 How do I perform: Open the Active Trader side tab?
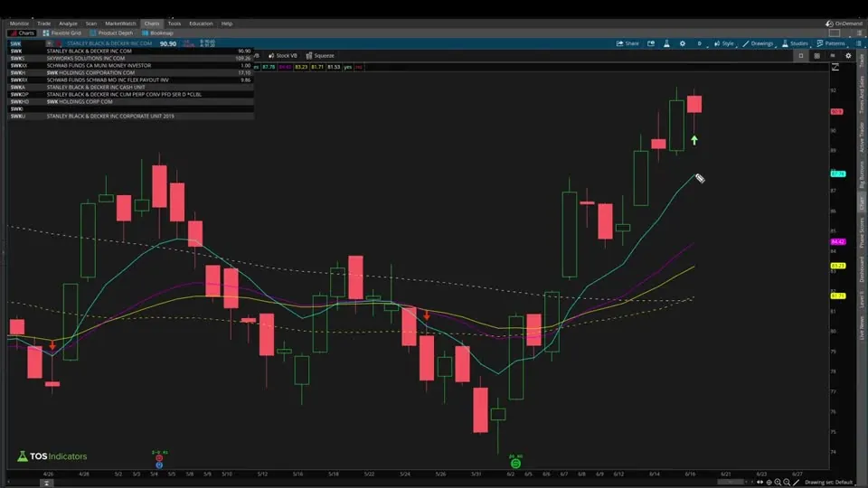(x=862, y=136)
